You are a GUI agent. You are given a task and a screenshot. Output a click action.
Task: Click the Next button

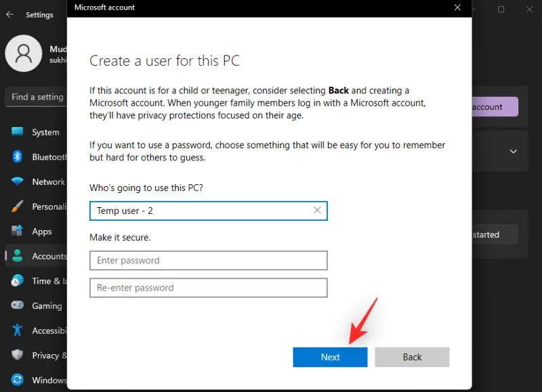click(330, 357)
